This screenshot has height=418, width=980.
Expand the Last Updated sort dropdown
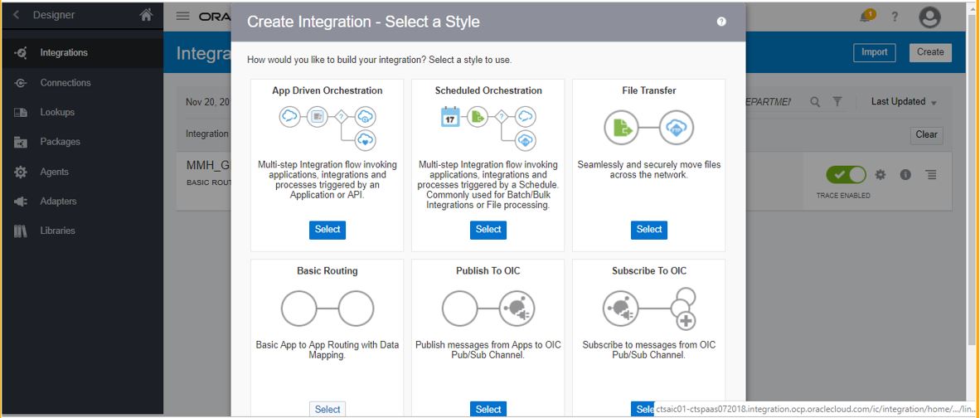(904, 102)
